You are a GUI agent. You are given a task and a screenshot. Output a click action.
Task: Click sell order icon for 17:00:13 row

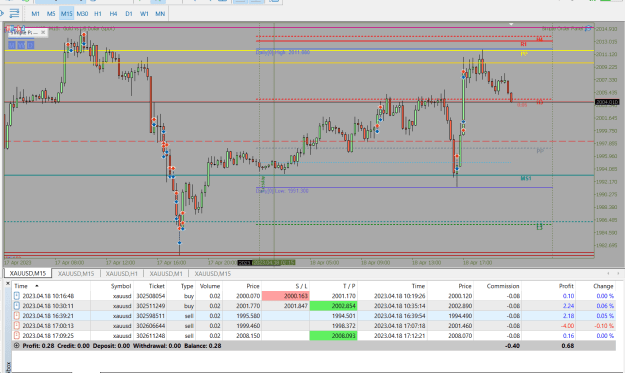tap(17, 326)
